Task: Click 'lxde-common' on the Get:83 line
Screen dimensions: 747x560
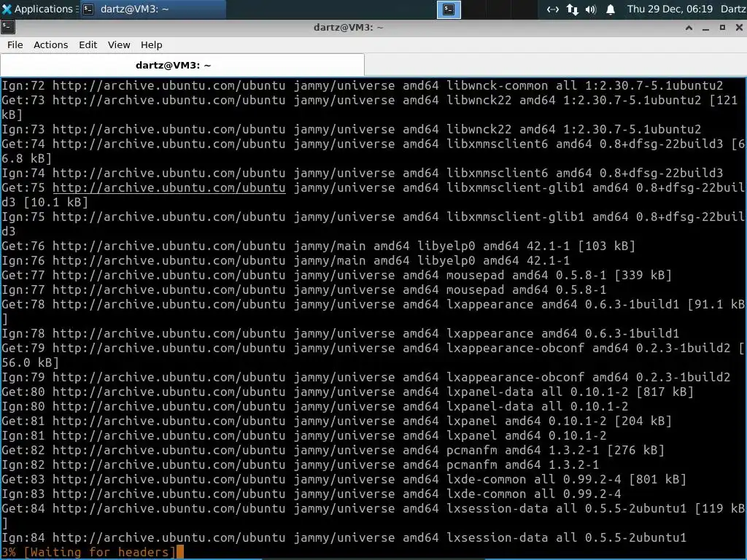Action: (486, 479)
